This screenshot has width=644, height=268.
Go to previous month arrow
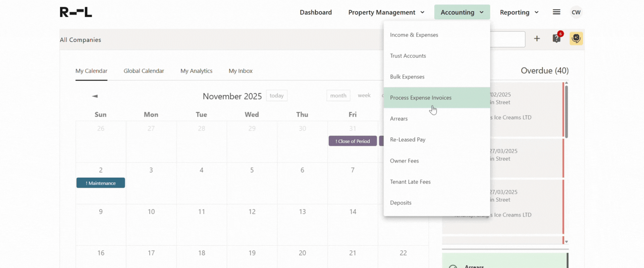pyautogui.click(x=95, y=96)
